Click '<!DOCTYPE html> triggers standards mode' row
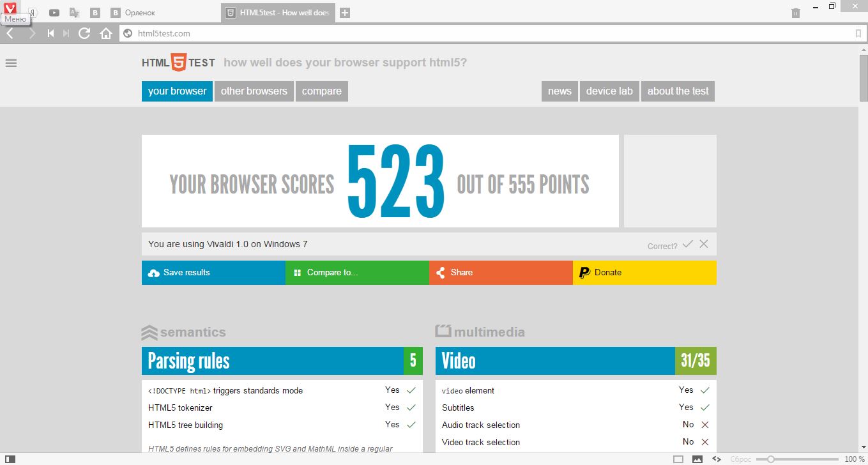This screenshot has width=868, height=465. click(x=282, y=390)
